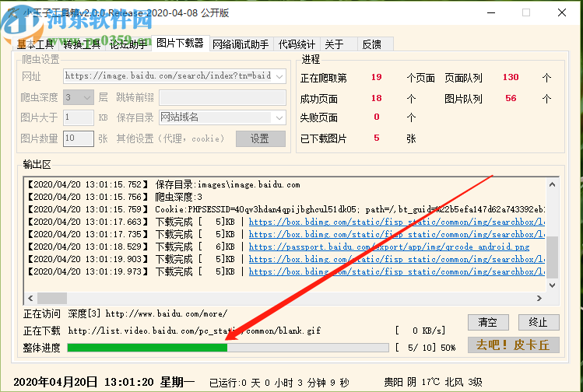The width and height of the screenshot is (583, 392).
Task: Click the 跳转前缀 input field
Action: point(223,98)
